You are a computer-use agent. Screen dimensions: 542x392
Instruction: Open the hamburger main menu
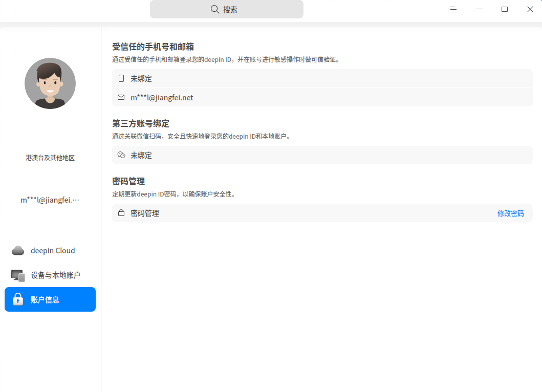point(453,10)
